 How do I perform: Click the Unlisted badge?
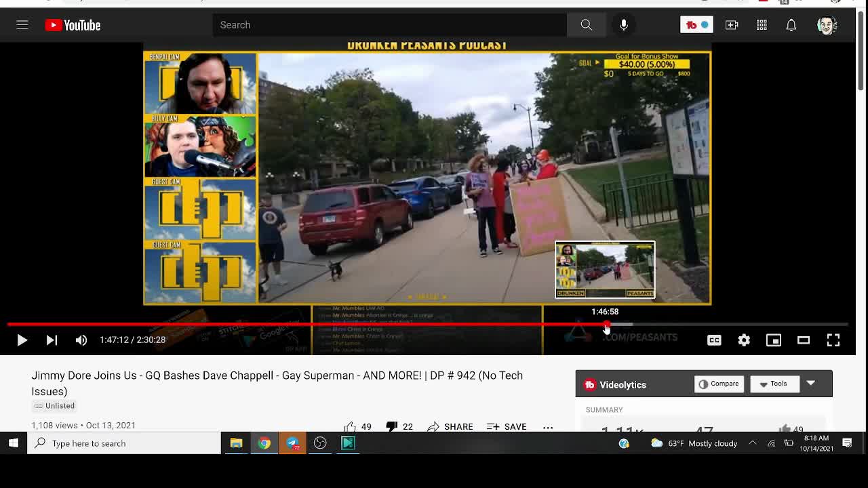[x=54, y=406]
